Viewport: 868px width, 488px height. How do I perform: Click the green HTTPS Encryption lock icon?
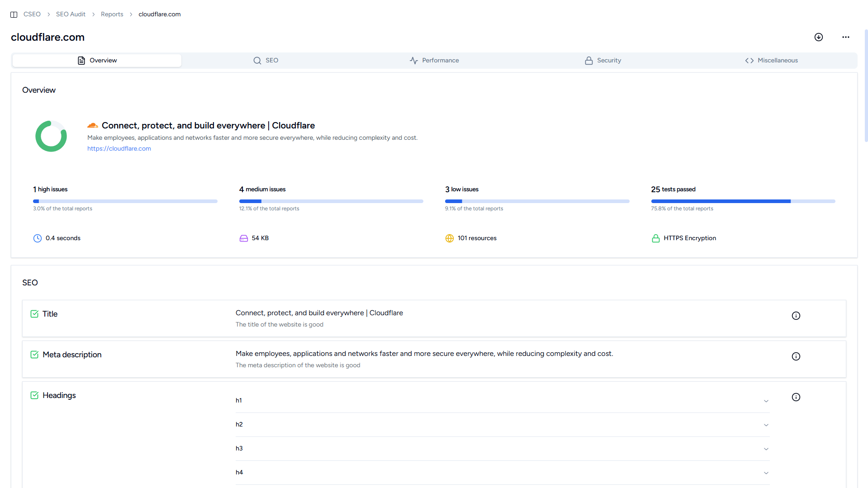point(655,238)
